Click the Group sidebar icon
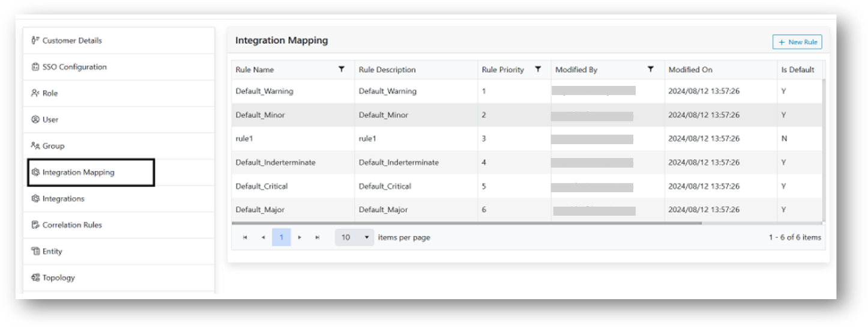Viewport: 868px width, 328px height. (35, 146)
